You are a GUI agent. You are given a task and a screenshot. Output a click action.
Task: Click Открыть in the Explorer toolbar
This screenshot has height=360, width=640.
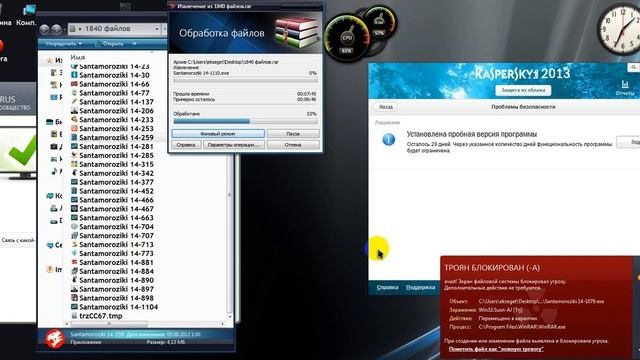[109, 43]
